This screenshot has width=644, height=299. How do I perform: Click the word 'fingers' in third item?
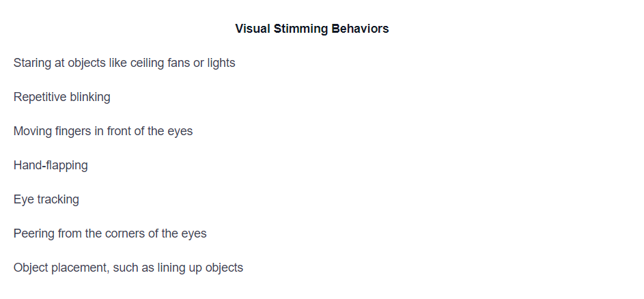72,131
